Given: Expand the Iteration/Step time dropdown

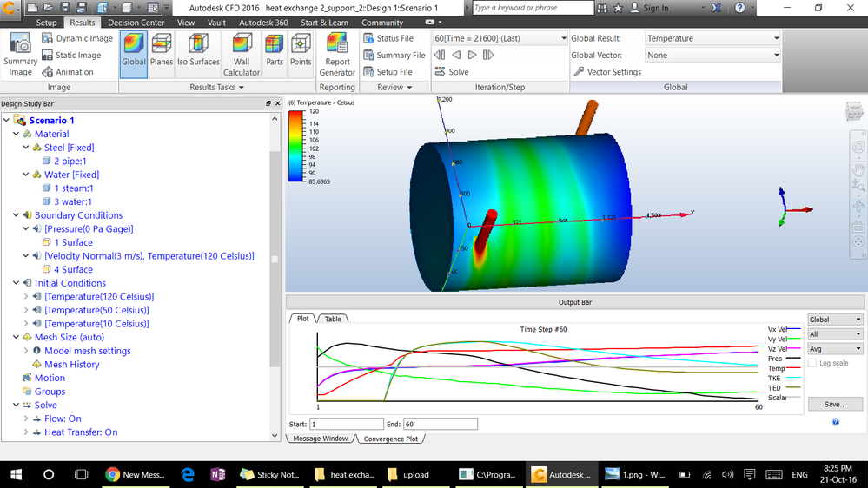Looking at the screenshot, I should 500,38.
